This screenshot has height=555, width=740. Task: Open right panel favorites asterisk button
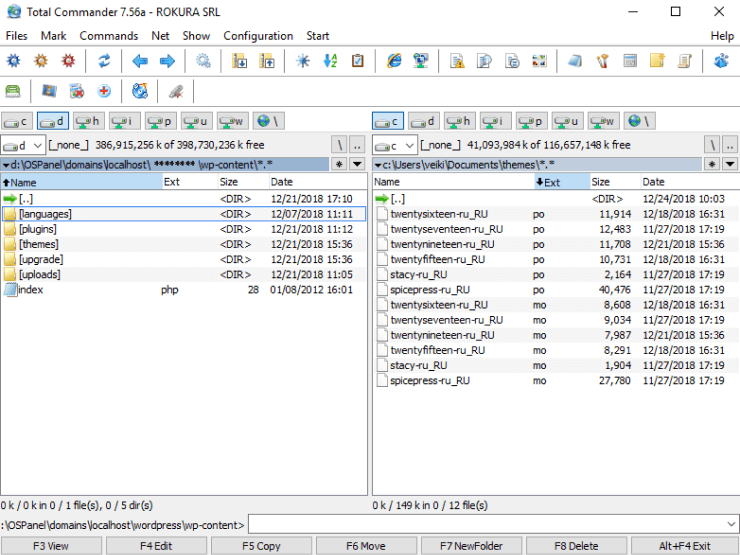click(712, 164)
